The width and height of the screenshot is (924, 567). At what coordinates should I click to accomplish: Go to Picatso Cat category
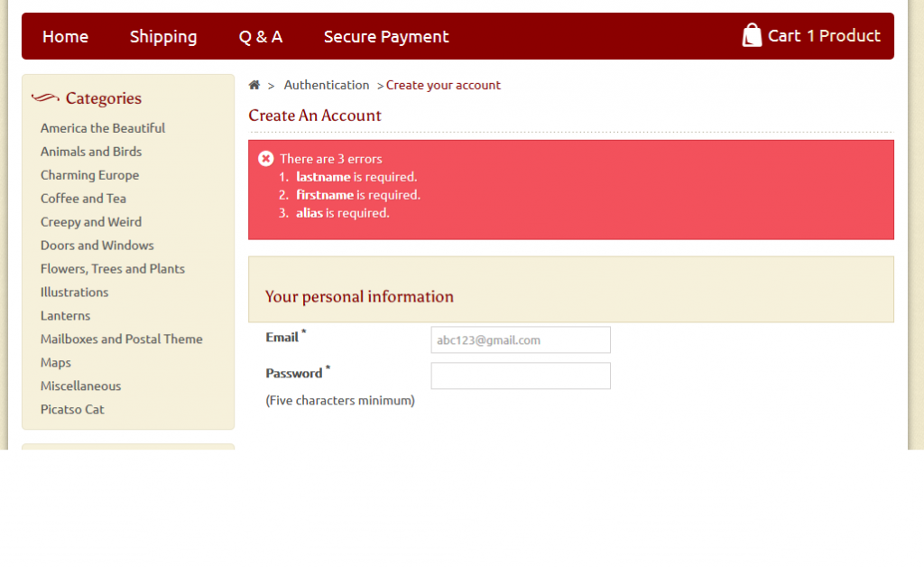click(72, 410)
